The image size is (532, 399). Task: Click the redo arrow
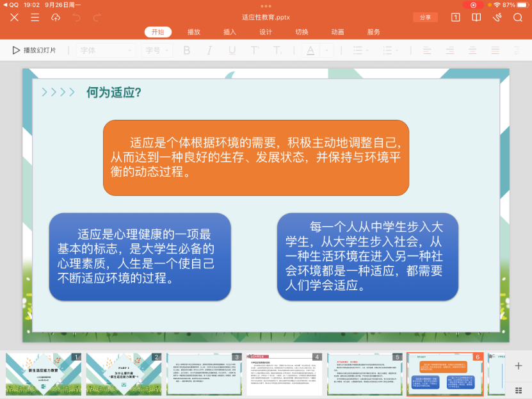[97, 17]
